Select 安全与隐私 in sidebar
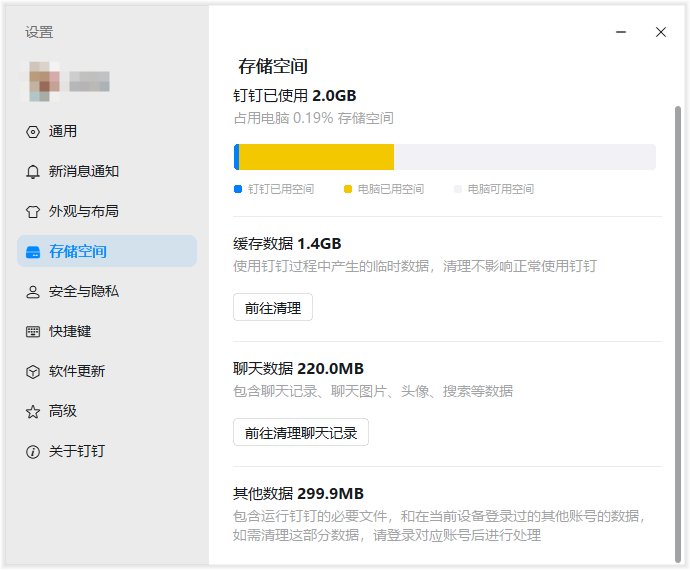 pyautogui.click(x=84, y=292)
